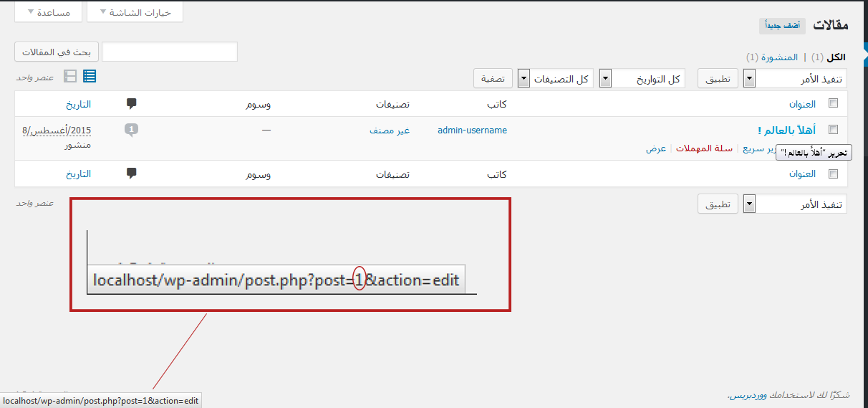Screen dimensions: 868x408
Task: Click the posts search input field
Action: [x=170, y=52]
